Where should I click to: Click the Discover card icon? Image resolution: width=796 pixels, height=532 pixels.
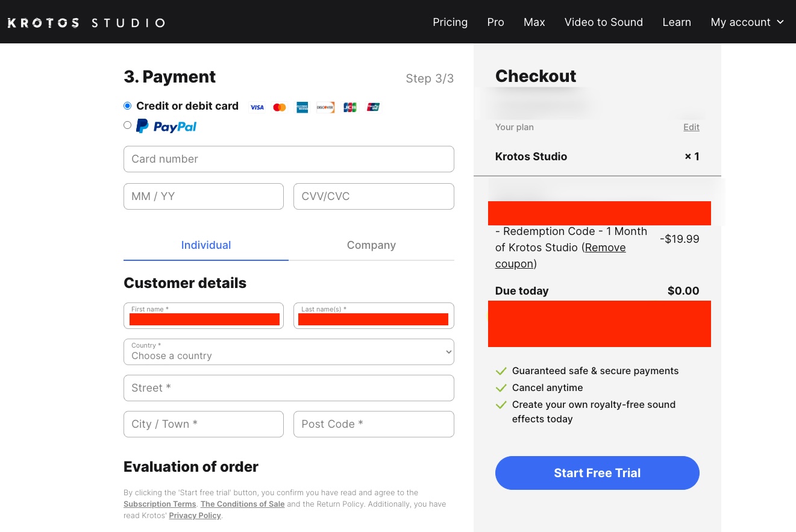tap(325, 107)
